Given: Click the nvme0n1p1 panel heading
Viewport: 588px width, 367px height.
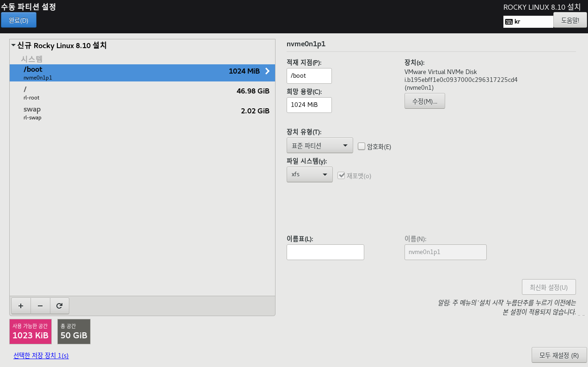Looking at the screenshot, I should point(306,44).
